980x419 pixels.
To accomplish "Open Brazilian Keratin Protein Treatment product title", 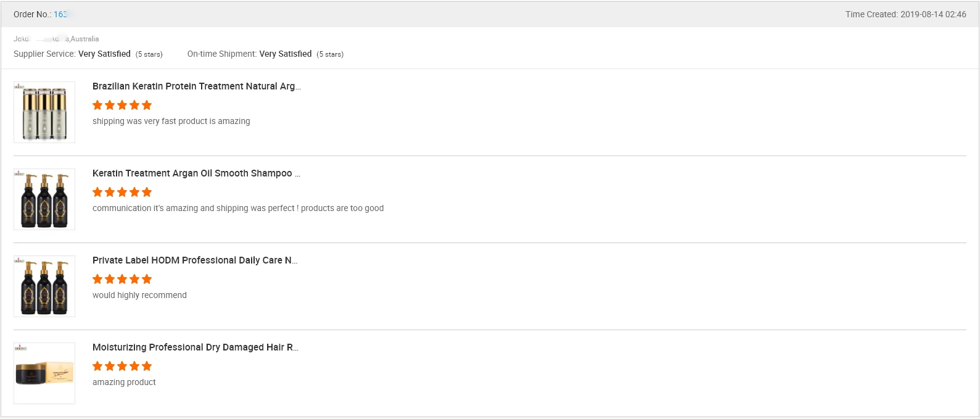I will (x=196, y=86).
